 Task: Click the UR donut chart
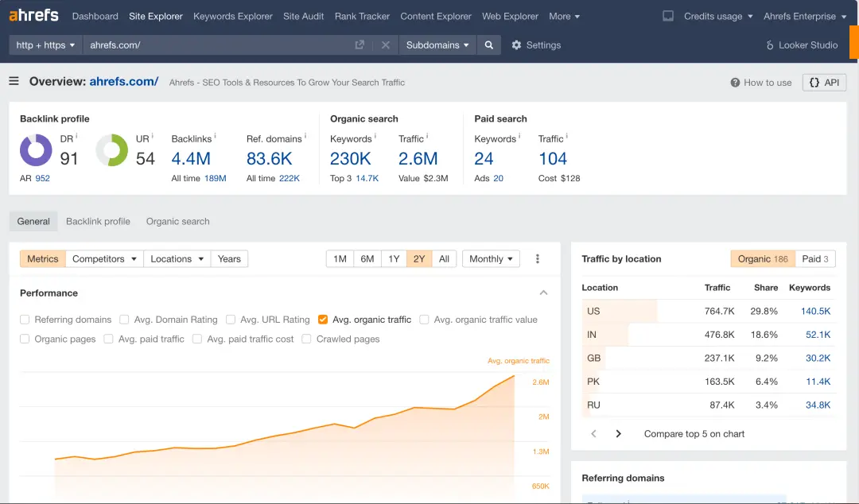click(112, 150)
